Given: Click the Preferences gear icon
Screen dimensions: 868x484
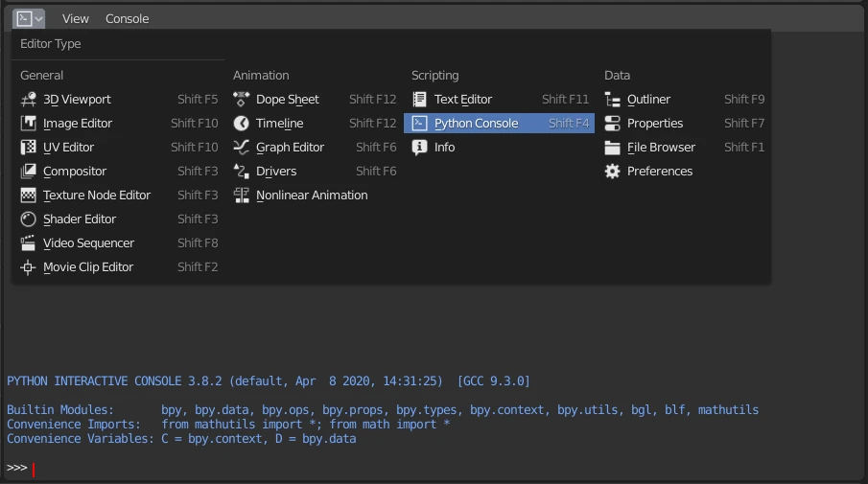Looking at the screenshot, I should point(612,172).
